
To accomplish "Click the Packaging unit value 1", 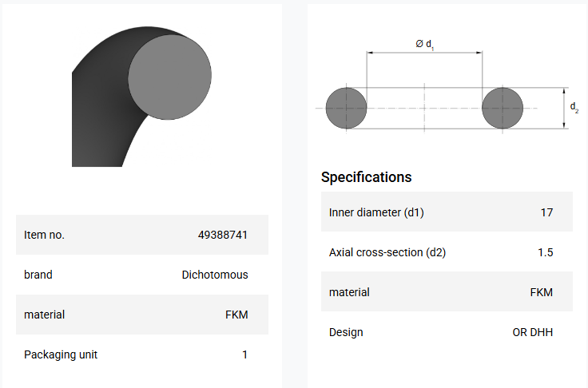I will point(245,354).
